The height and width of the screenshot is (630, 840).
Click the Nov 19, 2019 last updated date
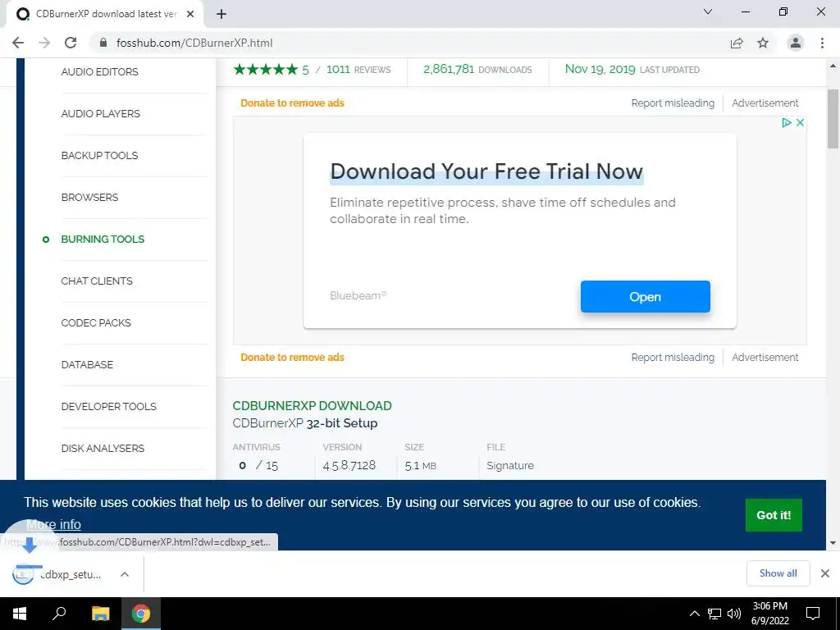pos(600,69)
